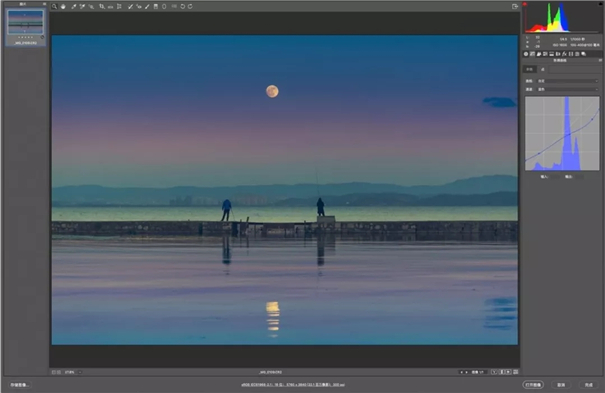
Task: Select the Spot Removal tool
Action: (130, 7)
